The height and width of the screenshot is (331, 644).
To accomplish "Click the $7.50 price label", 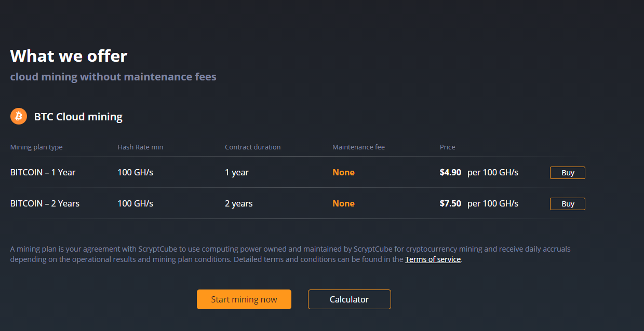I will tap(450, 203).
